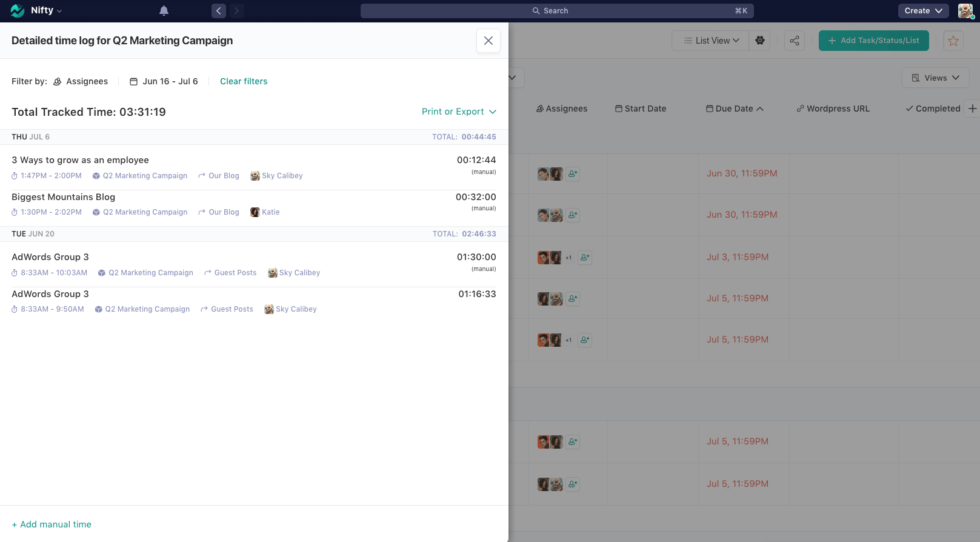
Task: Open the Create dropdown menu
Action: tap(922, 11)
